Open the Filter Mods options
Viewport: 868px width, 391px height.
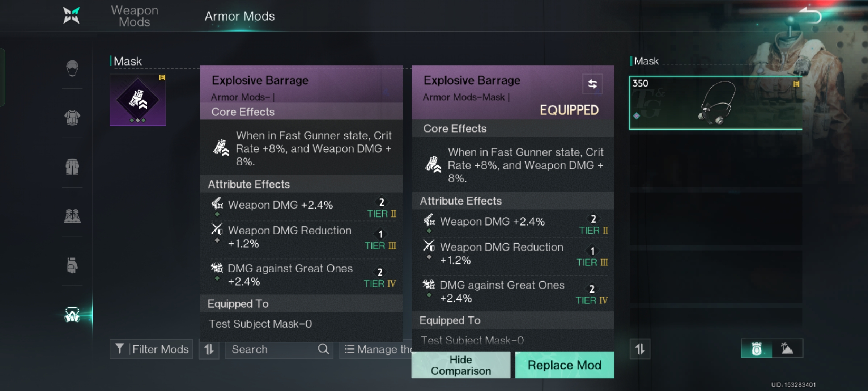152,349
